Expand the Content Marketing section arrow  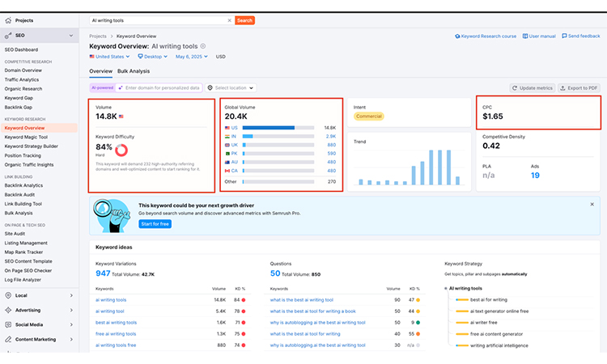coord(71,339)
